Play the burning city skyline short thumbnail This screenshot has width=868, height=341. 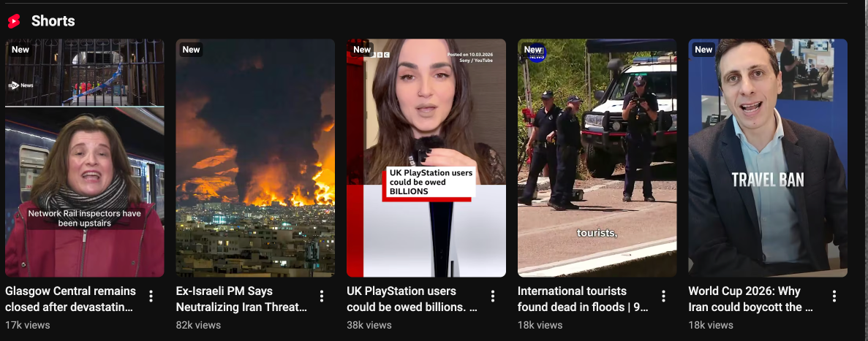255,158
